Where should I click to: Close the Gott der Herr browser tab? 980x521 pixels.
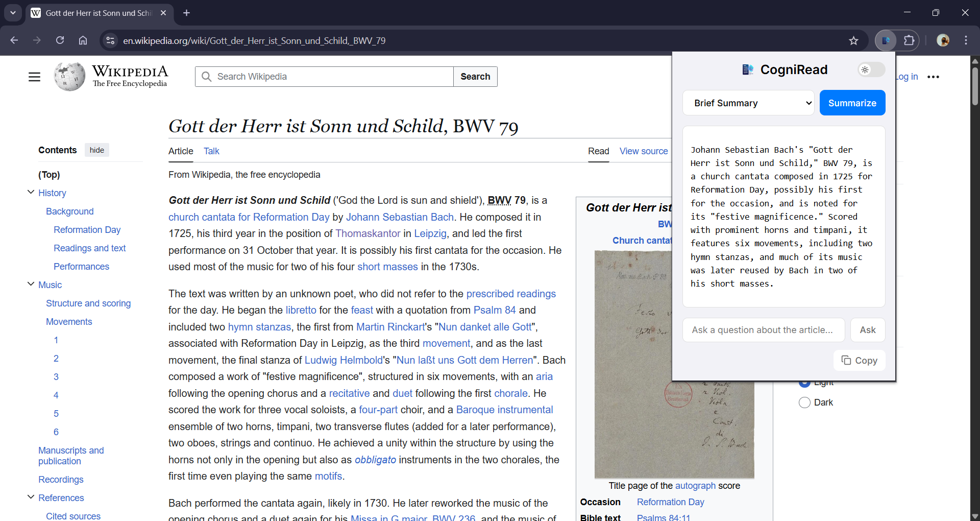click(x=163, y=13)
